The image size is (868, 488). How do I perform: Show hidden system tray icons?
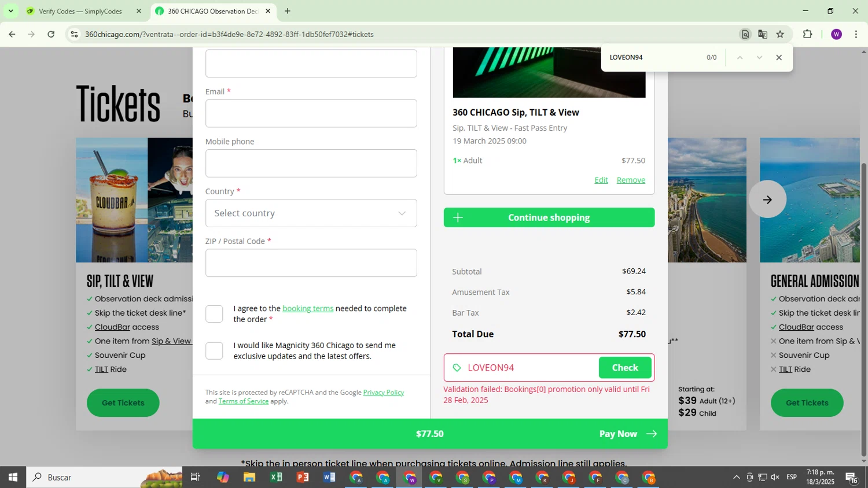pyautogui.click(x=736, y=478)
